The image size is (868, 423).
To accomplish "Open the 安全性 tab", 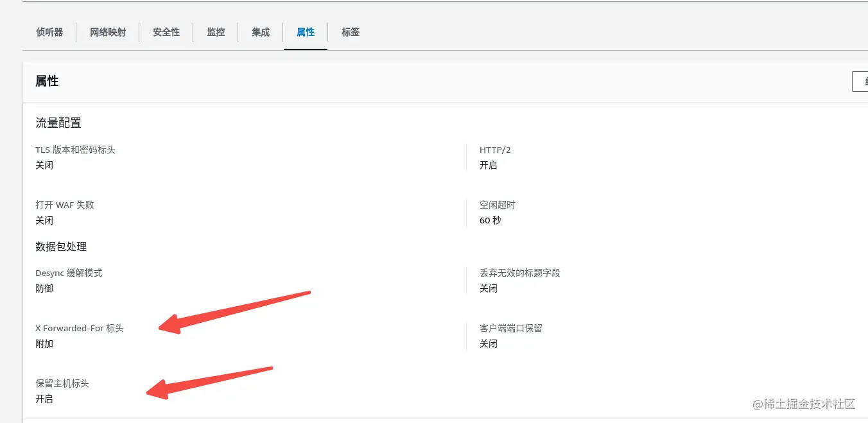I will click(x=166, y=32).
